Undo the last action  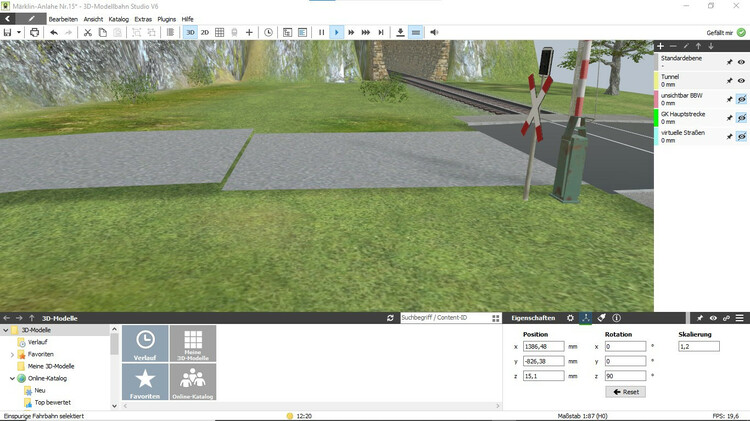pos(54,33)
